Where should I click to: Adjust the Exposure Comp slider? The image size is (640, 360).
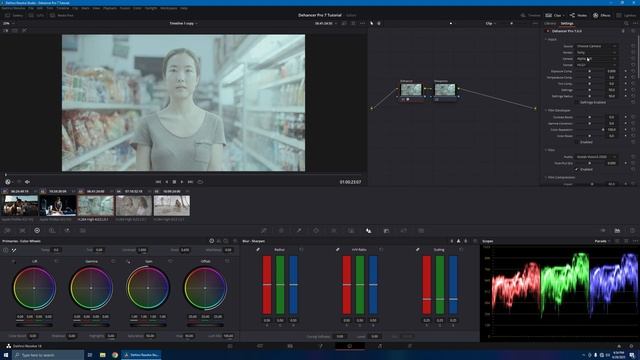point(589,71)
